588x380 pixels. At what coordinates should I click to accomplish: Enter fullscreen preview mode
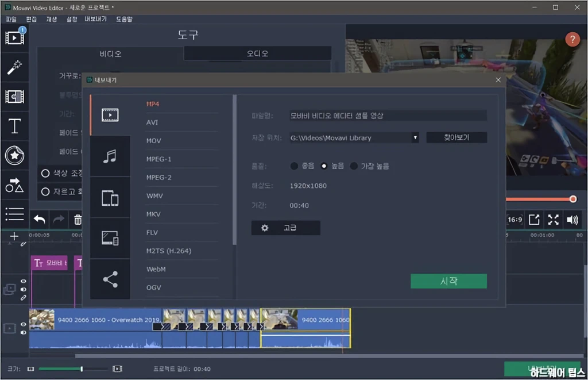(x=553, y=220)
